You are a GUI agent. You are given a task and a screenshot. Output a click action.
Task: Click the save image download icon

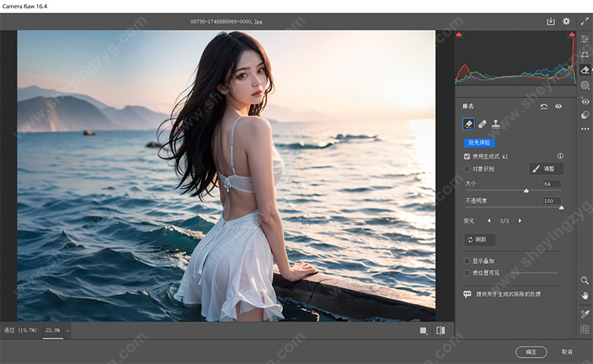click(x=551, y=21)
